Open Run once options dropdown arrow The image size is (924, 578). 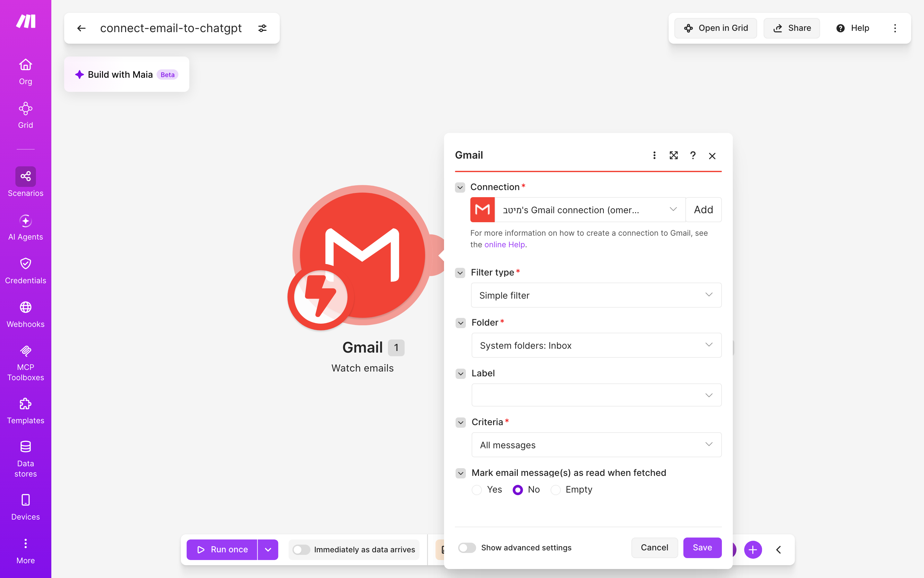tap(268, 550)
